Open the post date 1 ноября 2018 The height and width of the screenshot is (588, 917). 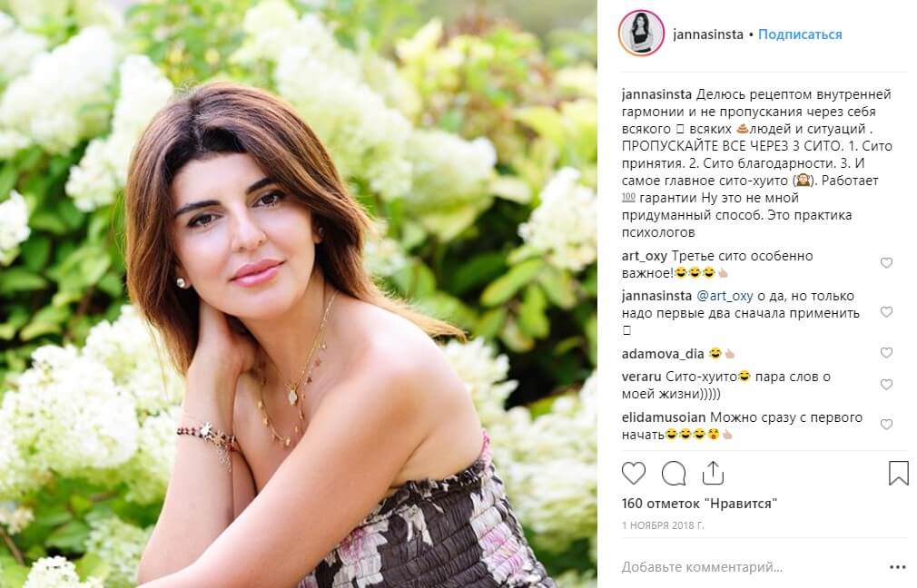[663, 525]
